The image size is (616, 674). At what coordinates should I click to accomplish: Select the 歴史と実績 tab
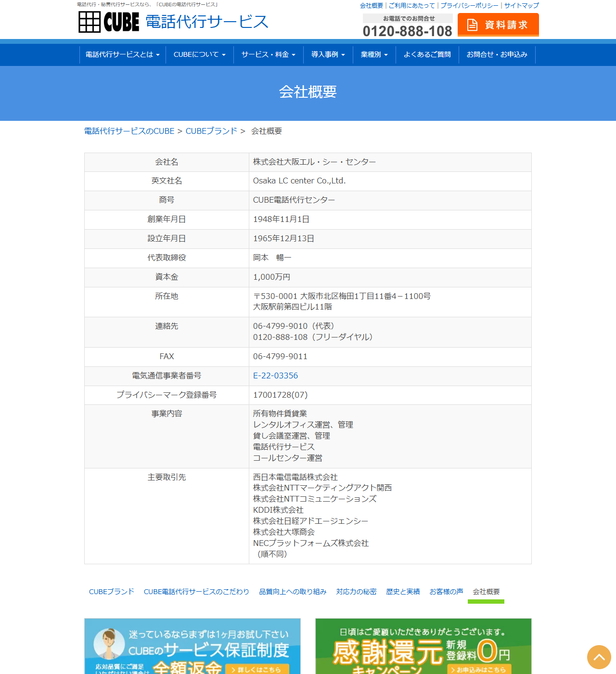click(x=403, y=592)
